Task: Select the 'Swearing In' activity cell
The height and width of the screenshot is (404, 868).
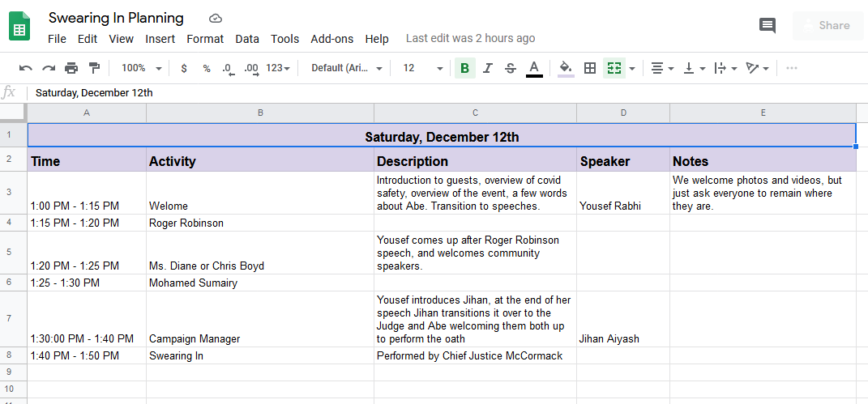Action: point(260,355)
